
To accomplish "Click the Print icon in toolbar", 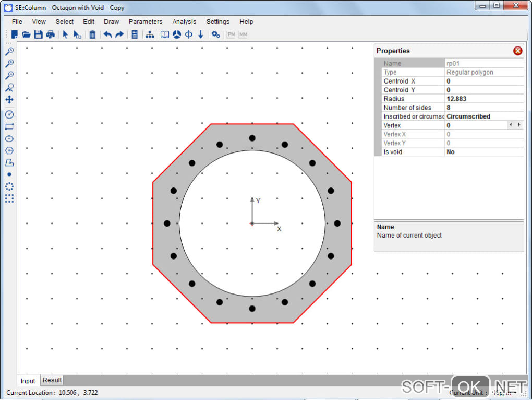I will pyautogui.click(x=50, y=34).
